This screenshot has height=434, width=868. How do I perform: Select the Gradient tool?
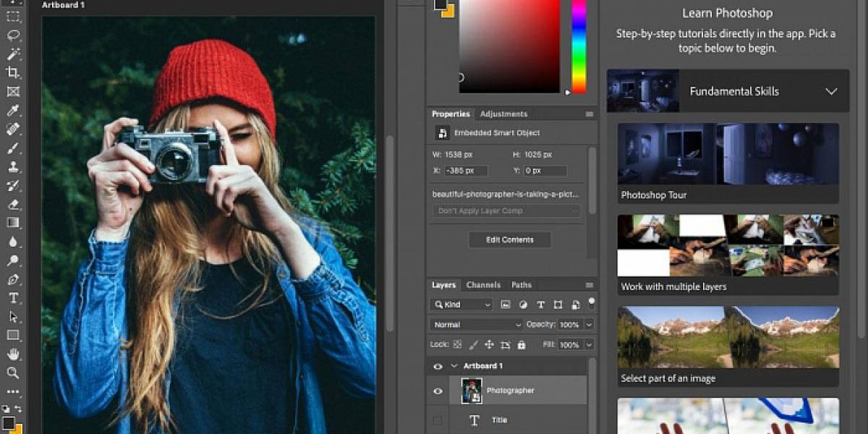point(13,223)
